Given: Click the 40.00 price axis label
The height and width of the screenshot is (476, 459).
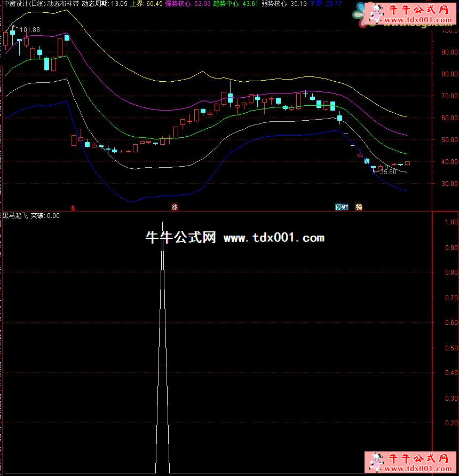Looking at the screenshot, I should coord(449,161).
